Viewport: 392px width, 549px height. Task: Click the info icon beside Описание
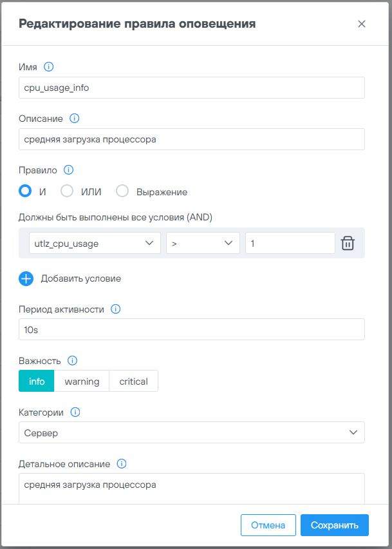coord(74,119)
